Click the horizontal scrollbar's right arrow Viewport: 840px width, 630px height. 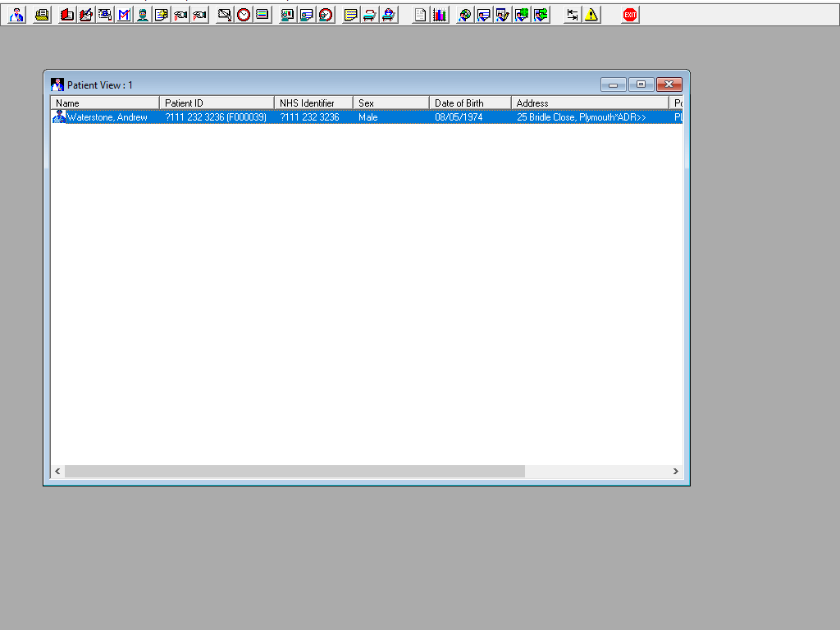pos(676,472)
